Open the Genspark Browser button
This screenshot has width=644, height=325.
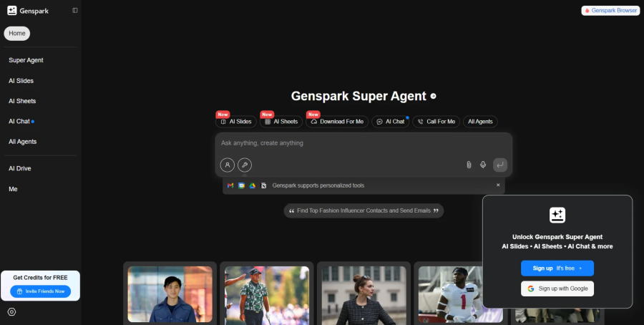click(610, 10)
